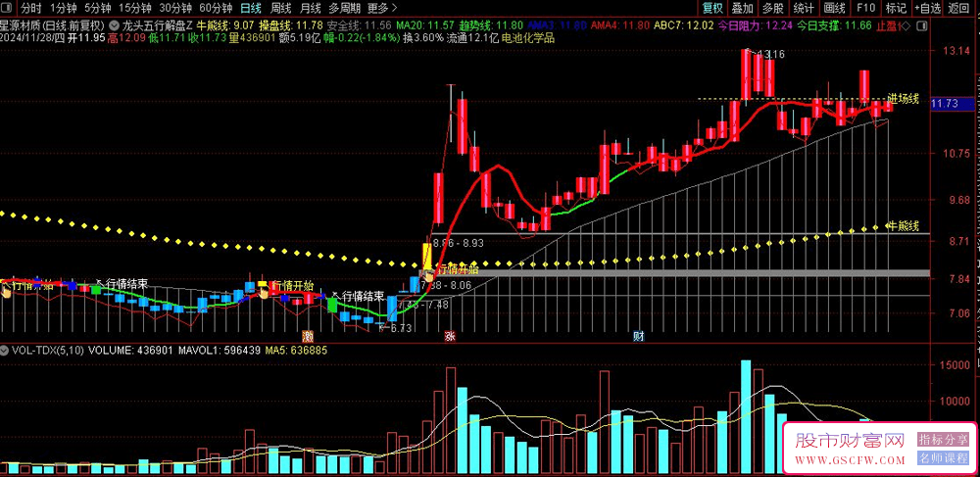Activate the 画线 drawing tools
This screenshot has width=980, height=477.
click(834, 8)
